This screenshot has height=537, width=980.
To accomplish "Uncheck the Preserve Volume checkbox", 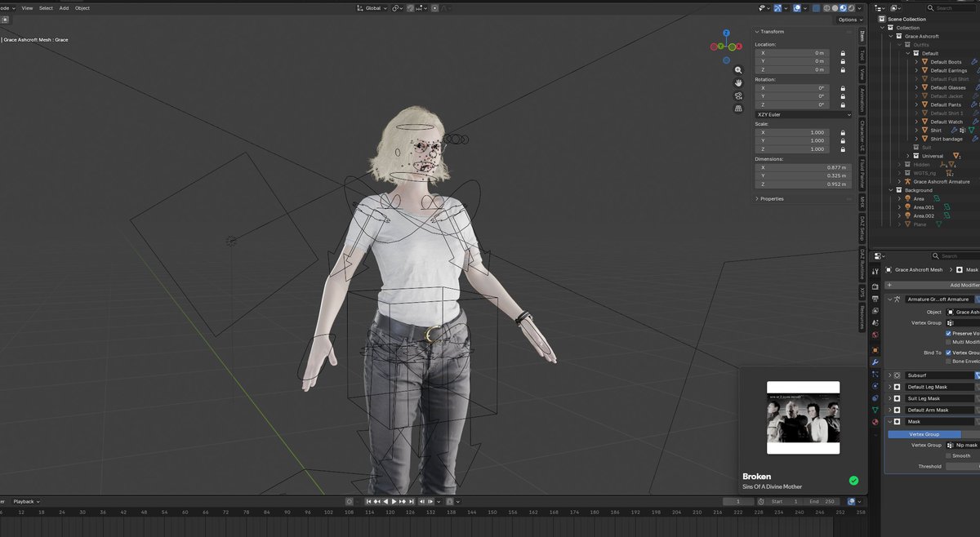I will coord(948,333).
